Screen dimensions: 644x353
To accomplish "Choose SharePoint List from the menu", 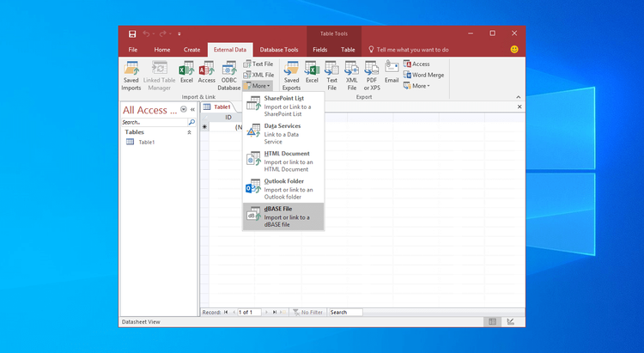I will (283, 106).
